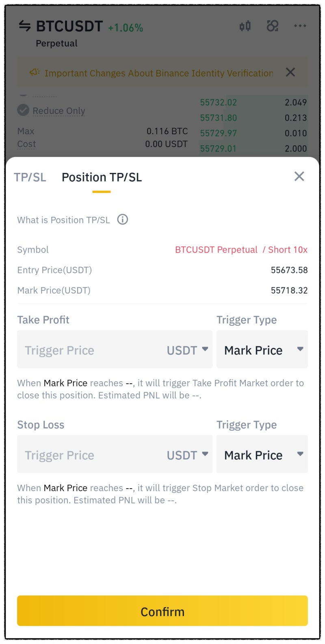This screenshot has height=644, width=325.
Task: Expand the Take Profit USDT unit dropdown
Action: coord(188,350)
